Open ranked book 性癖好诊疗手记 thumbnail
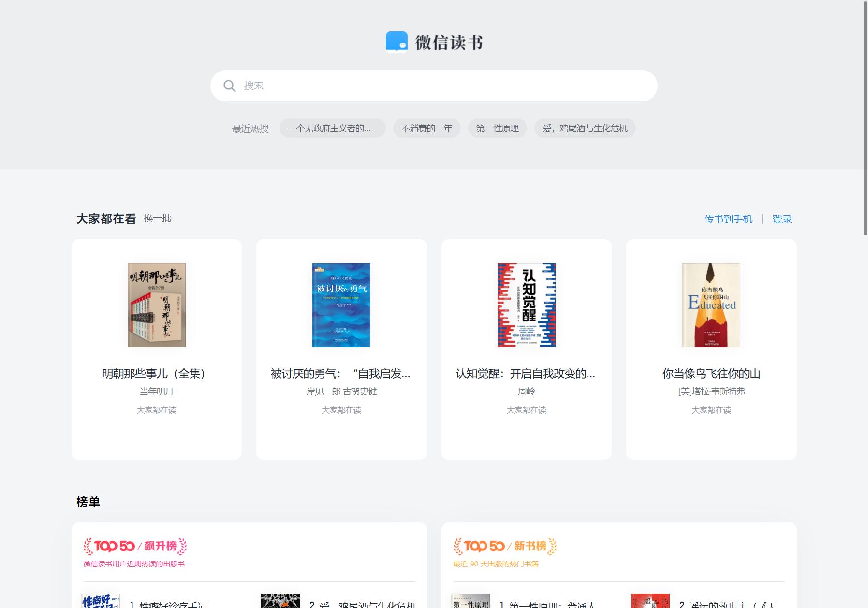This screenshot has width=868, height=608. (x=101, y=601)
